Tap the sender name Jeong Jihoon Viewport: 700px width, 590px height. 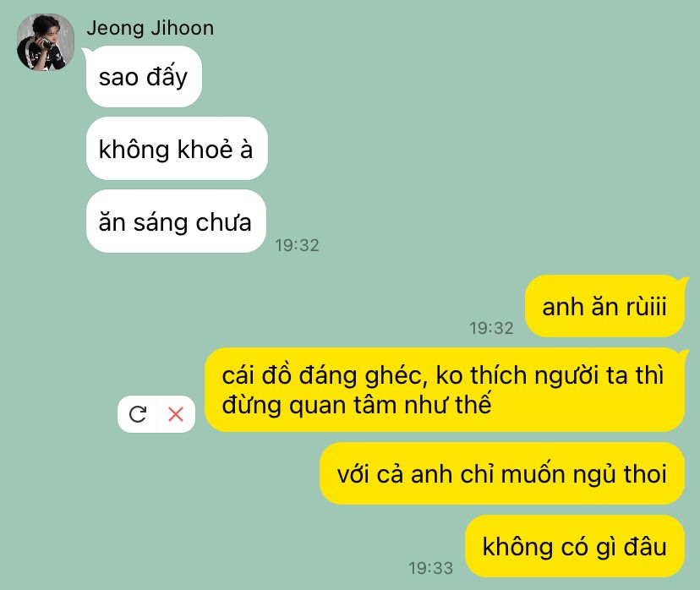coord(150,28)
